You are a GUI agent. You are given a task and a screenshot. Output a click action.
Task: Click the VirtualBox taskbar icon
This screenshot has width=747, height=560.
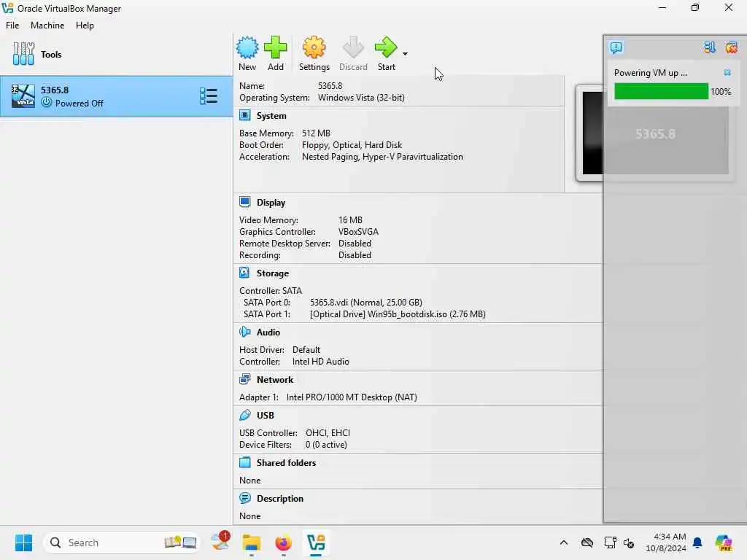pos(316,542)
